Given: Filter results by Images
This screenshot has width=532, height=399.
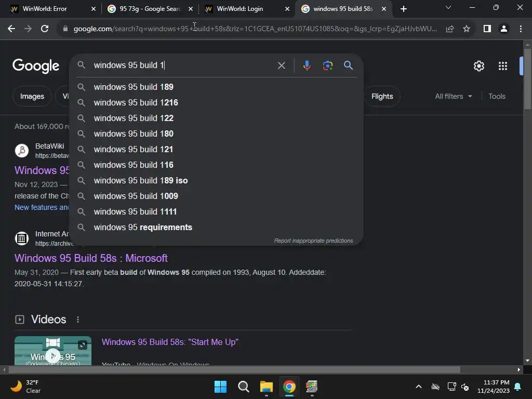Looking at the screenshot, I should 32,96.
